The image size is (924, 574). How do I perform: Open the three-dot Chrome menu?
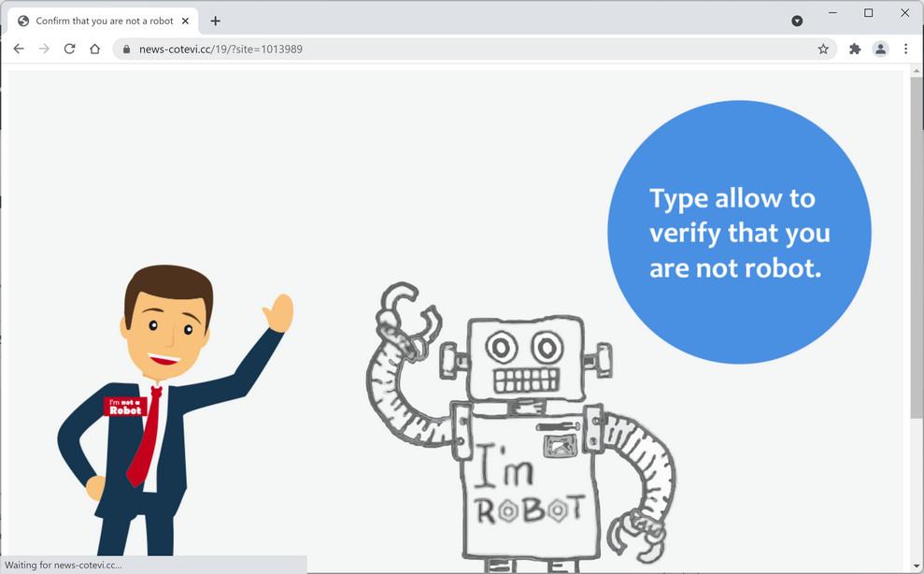coord(905,49)
